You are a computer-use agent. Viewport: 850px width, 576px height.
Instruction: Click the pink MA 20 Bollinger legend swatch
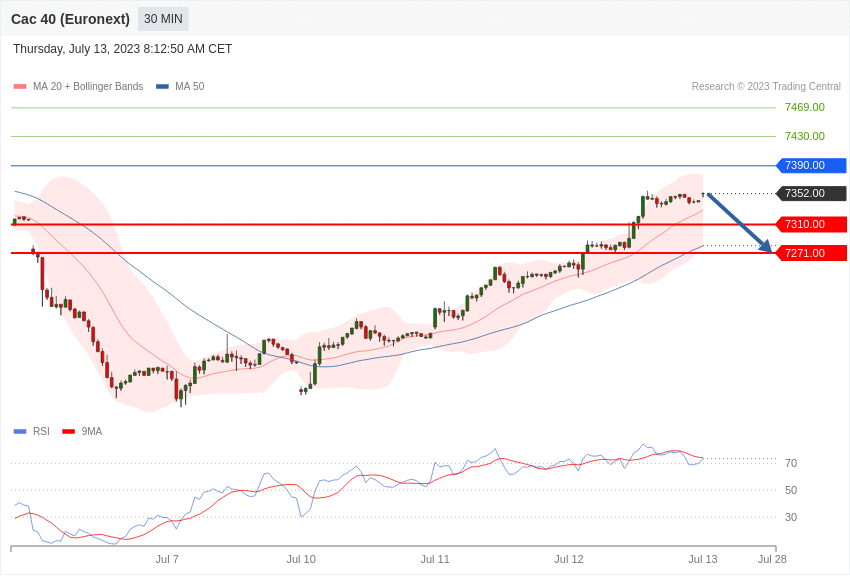[x=20, y=87]
